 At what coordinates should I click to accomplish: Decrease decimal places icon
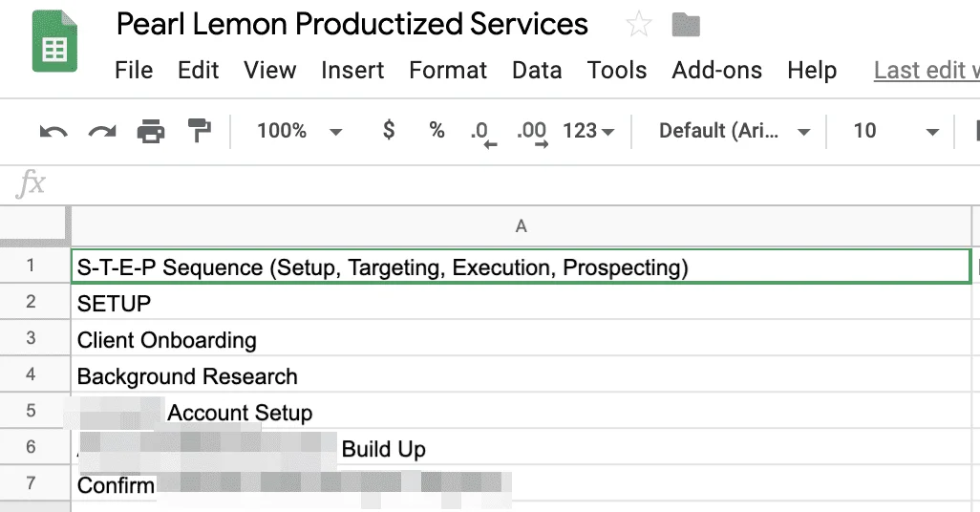point(483,133)
